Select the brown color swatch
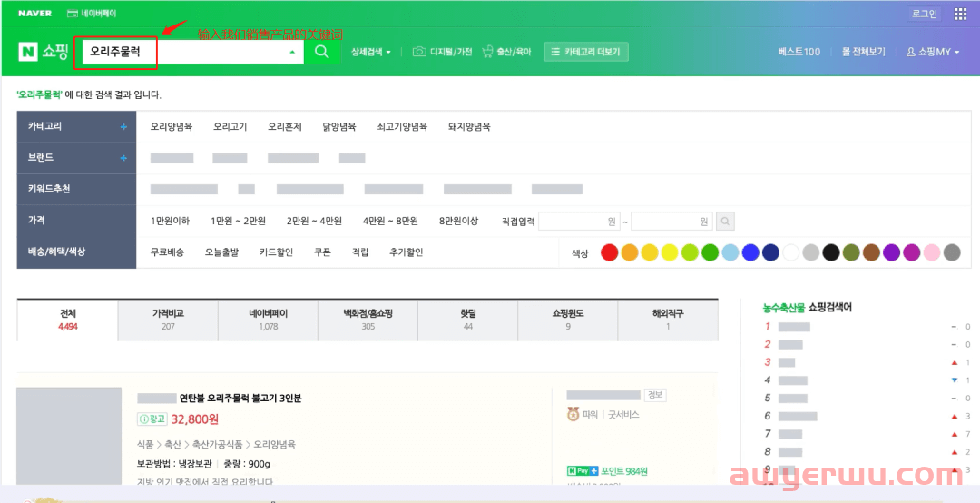Screen dimensions: 980x503 pos(871,252)
